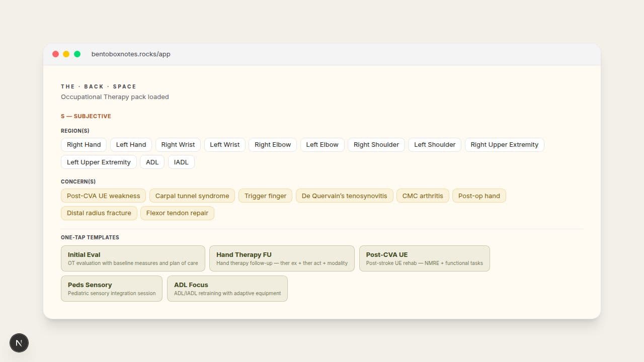Choose the CMC arthritis concern

coord(423,196)
